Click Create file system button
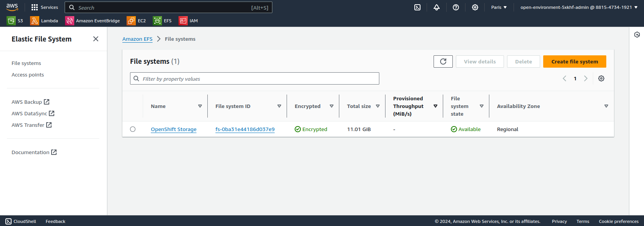The width and height of the screenshot is (644, 226). coord(574,61)
